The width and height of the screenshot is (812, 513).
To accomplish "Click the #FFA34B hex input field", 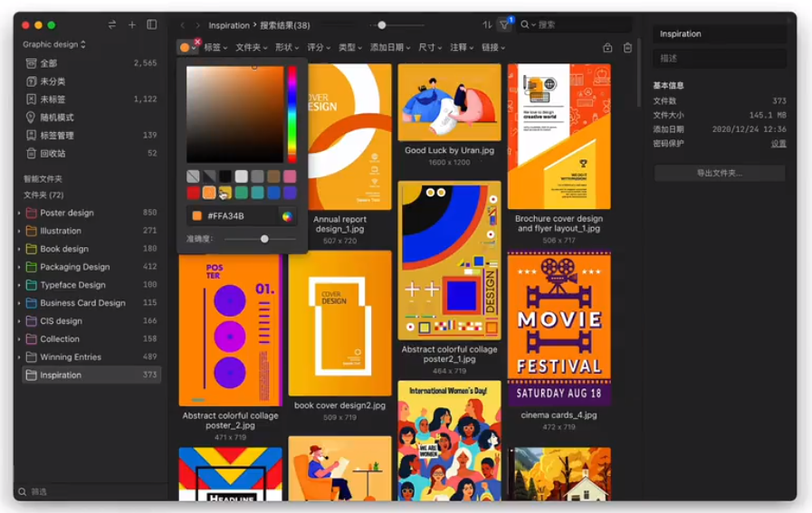I will coord(234,216).
